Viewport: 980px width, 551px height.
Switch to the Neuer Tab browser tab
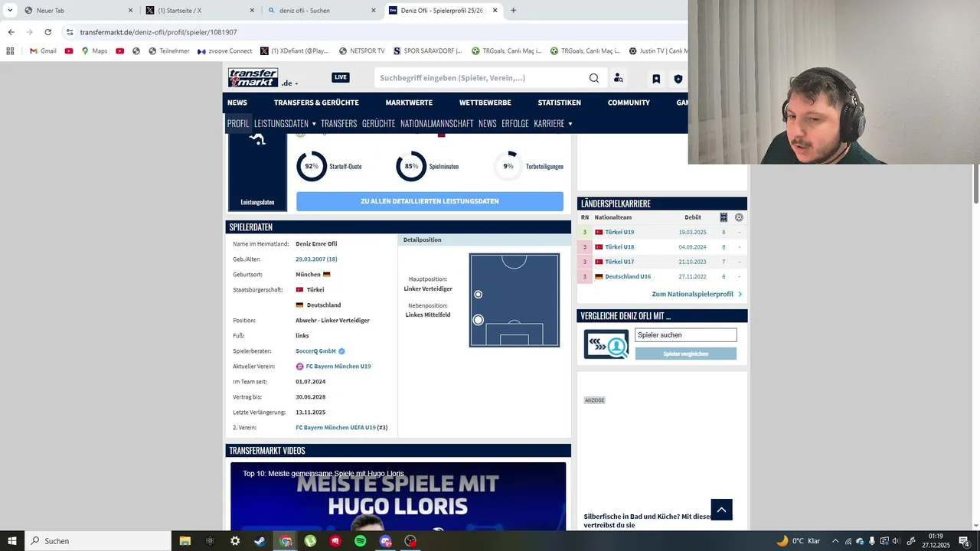coord(77,11)
